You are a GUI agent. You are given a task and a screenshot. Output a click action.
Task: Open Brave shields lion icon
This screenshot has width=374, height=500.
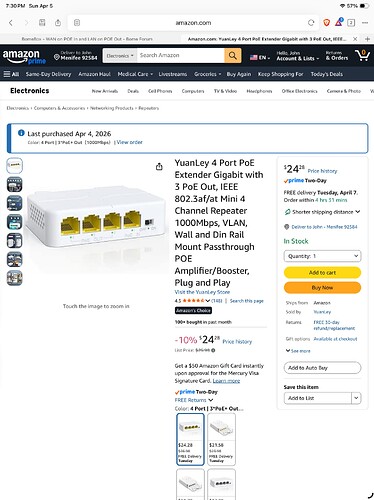pyautogui.click(x=327, y=23)
